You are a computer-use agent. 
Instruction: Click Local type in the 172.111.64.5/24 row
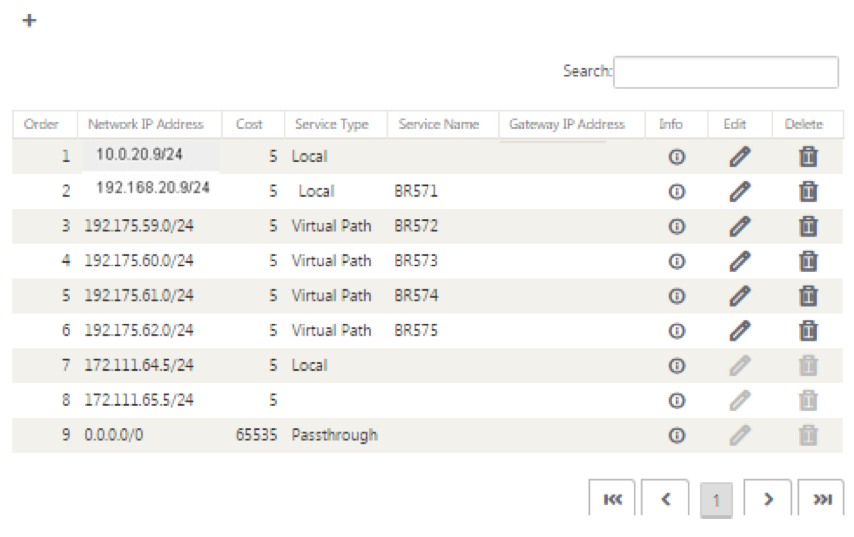tap(309, 365)
